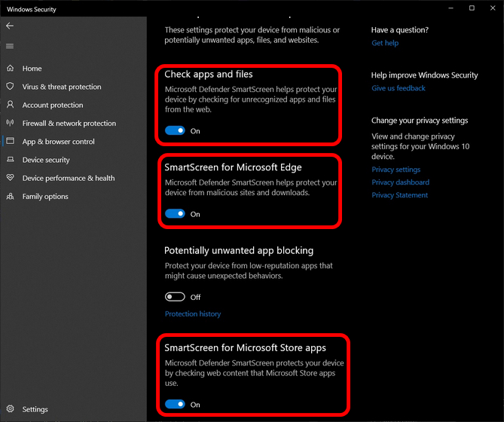This screenshot has height=422, width=504.
Task: Click the Windows Security title text
Action: pyautogui.click(x=32, y=9)
